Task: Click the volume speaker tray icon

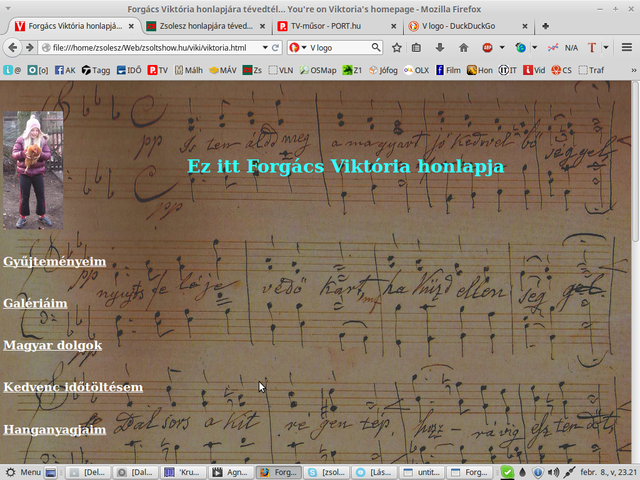Action: pyautogui.click(x=553, y=472)
